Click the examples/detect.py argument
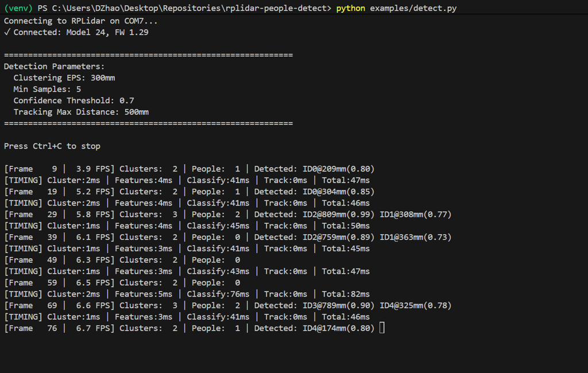 413,9
